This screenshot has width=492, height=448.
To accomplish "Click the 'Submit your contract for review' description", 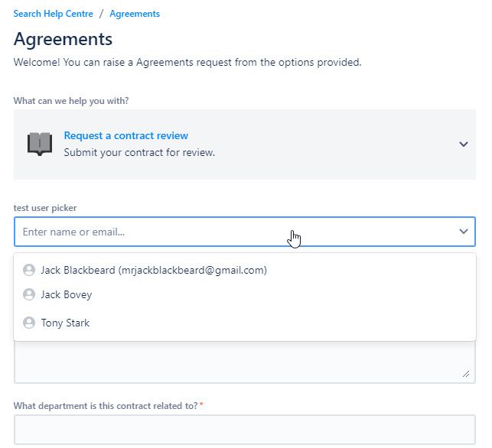I will click(x=139, y=152).
